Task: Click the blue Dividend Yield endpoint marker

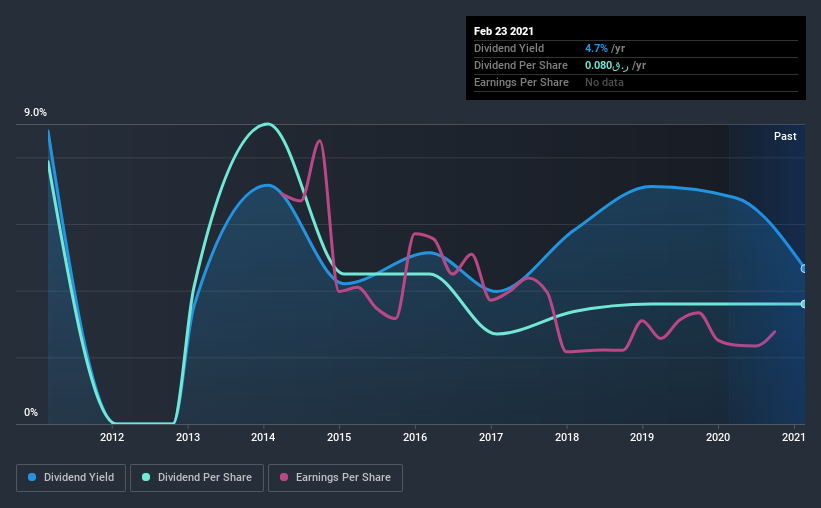Action: tap(804, 269)
